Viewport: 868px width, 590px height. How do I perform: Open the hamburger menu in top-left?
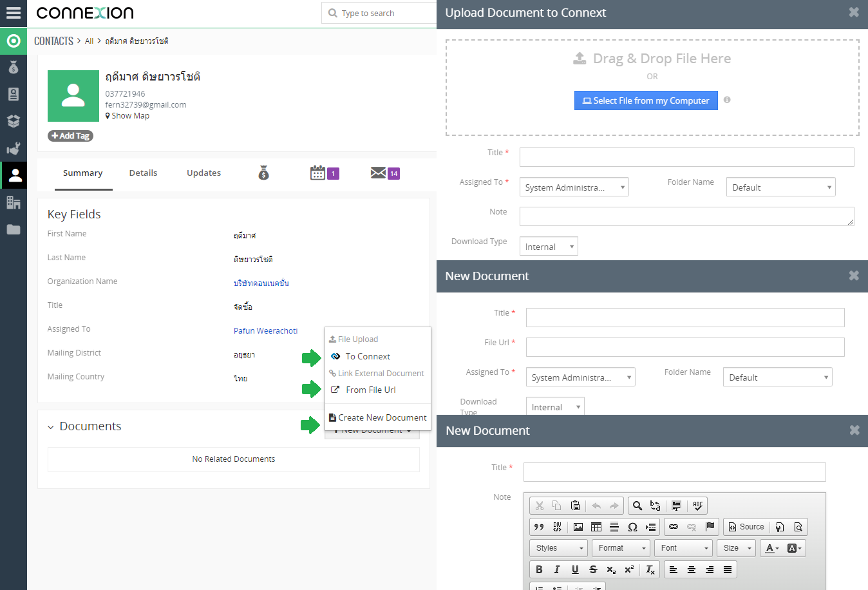coord(13,13)
